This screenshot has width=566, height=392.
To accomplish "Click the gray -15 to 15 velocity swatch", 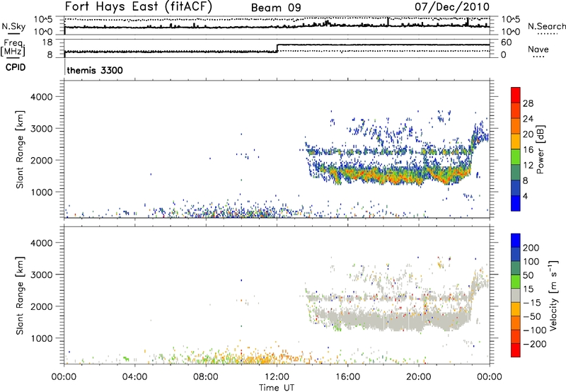I will pyautogui.click(x=516, y=295).
